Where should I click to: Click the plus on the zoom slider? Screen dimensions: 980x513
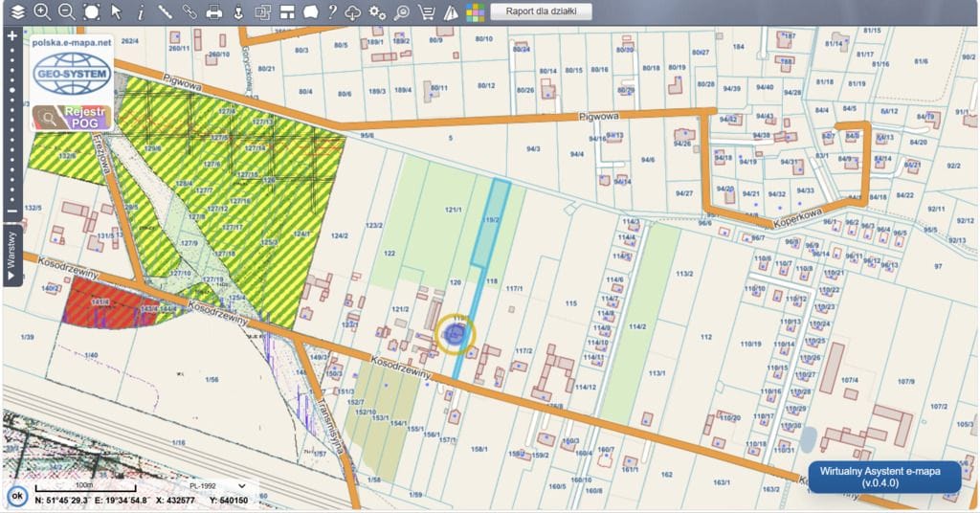click(x=11, y=35)
